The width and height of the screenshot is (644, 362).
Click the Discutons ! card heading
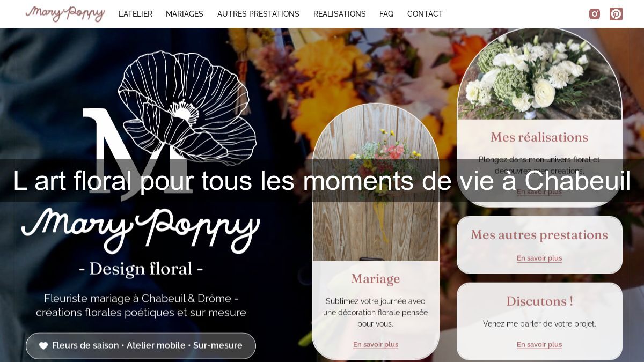click(x=539, y=301)
